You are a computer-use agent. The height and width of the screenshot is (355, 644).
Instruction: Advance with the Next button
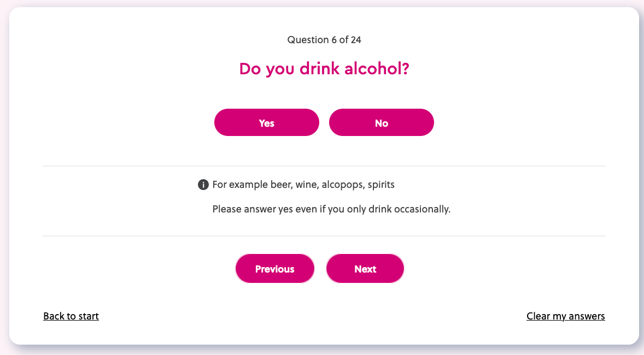coord(365,269)
